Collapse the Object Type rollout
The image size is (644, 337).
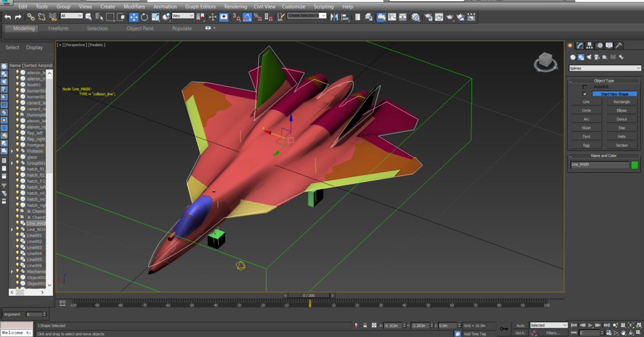point(603,80)
